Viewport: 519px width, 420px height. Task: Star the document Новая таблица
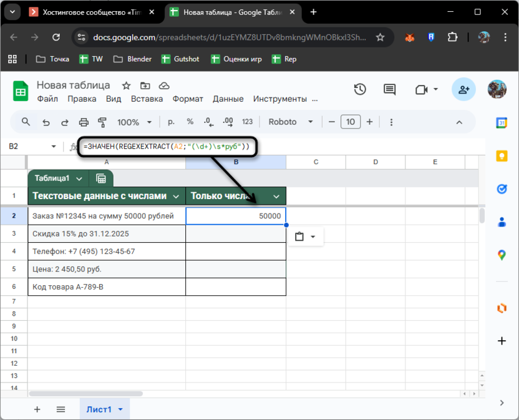tap(126, 85)
